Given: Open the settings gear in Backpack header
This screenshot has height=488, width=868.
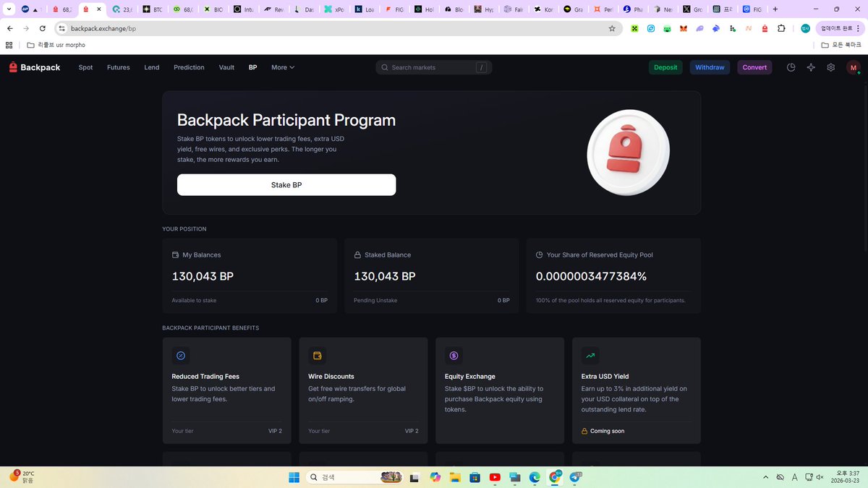Looking at the screenshot, I should click(x=831, y=67).
